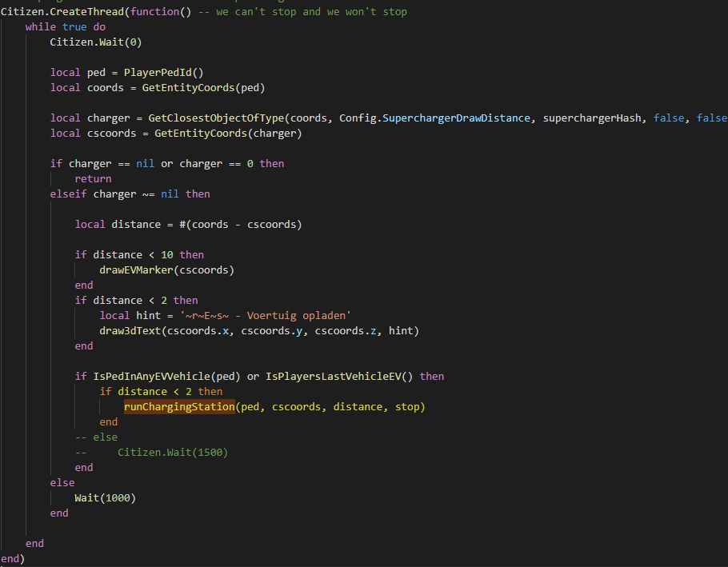728x567 pixels.
Task: Click the GetClosestObjectOfType function name
Action: coord(215,118)
